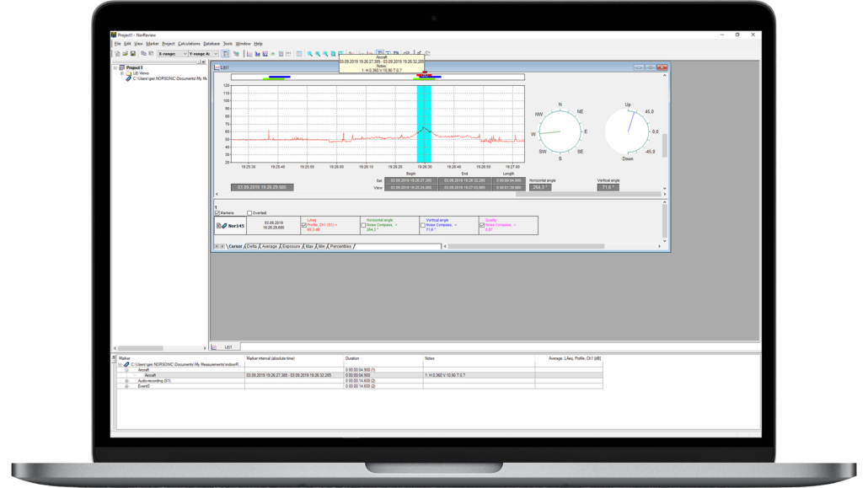Collapse the measurement file path node in marker table
868x488 pixels.
click(x=121, y=364)
